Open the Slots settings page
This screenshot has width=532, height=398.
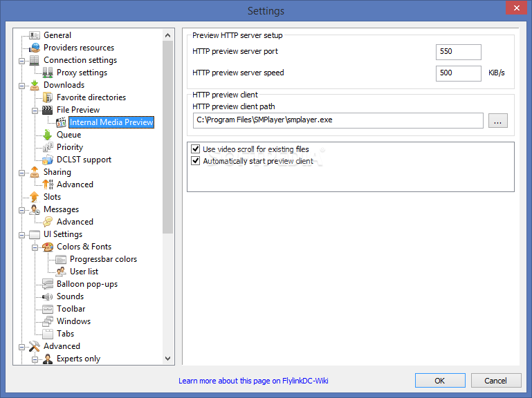tap(53, 197)
